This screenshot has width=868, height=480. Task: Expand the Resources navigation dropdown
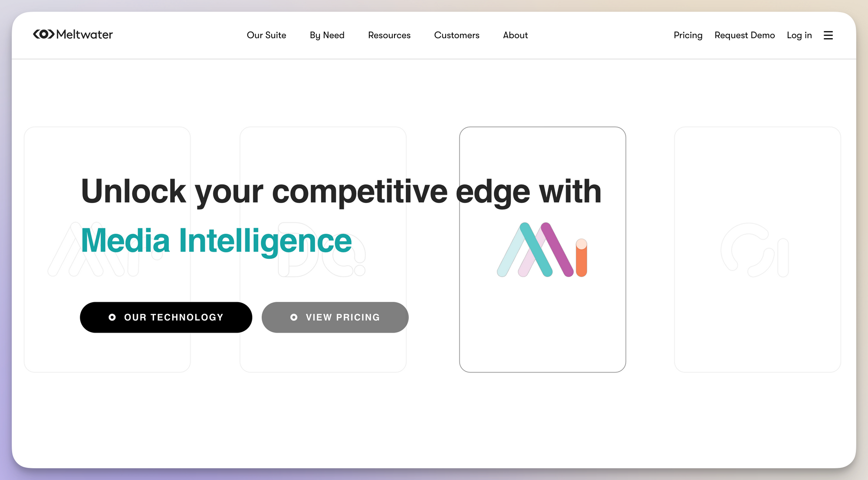389,35
